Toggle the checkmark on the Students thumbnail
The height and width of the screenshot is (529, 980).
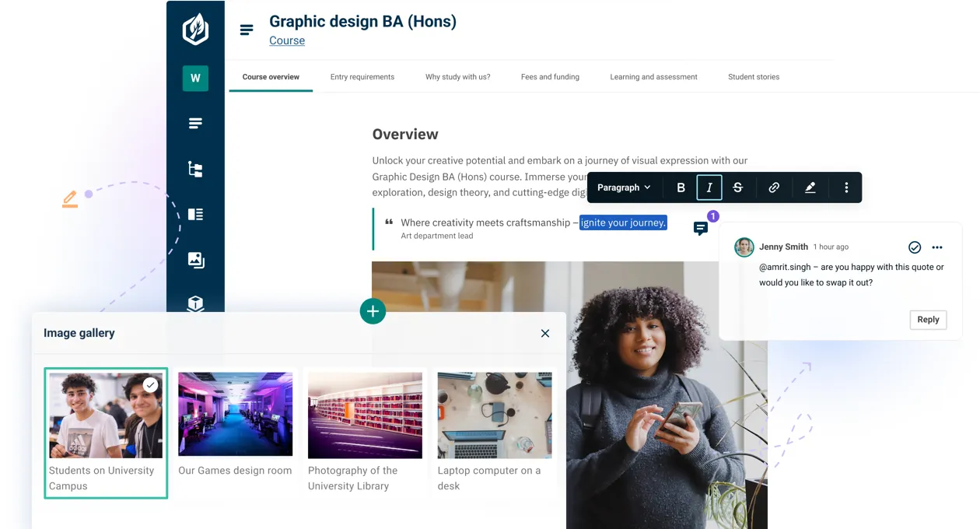(x=151, y=384)
